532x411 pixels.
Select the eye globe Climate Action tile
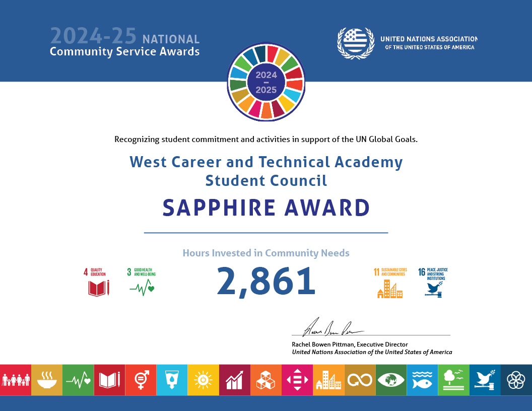[391, 380]
